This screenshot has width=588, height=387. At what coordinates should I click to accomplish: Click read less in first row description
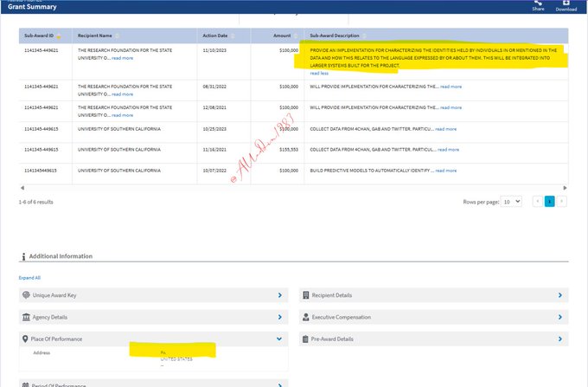pyautogui.click(x=319, y=73)
